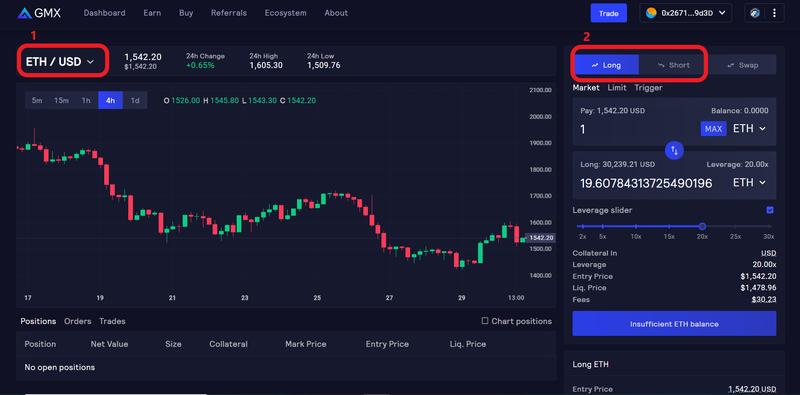Choose the Limit order type
The width and height of the screenshot is (800, 395).
tap(617, 88)
